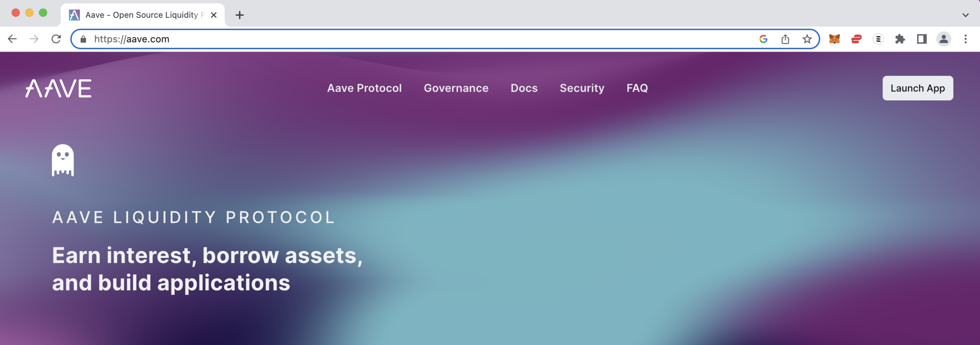Click the browser back arrow

(13, 39)
